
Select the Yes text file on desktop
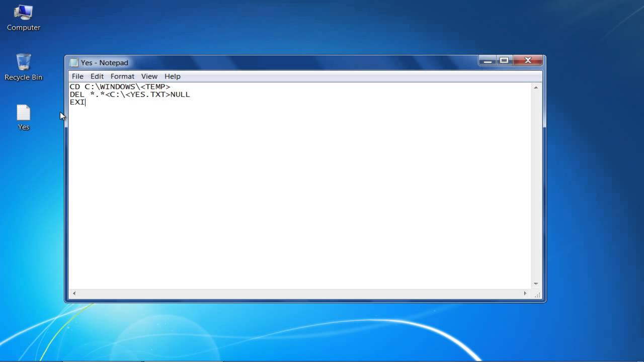23,118
